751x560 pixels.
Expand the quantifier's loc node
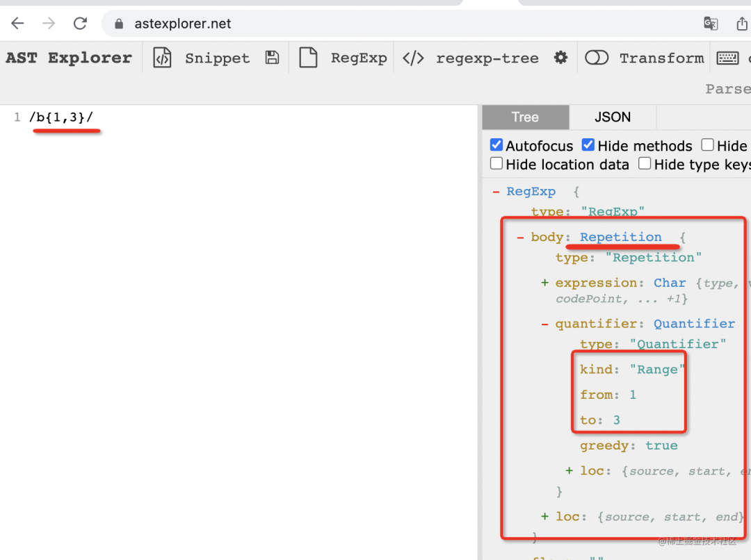(569, 471)
